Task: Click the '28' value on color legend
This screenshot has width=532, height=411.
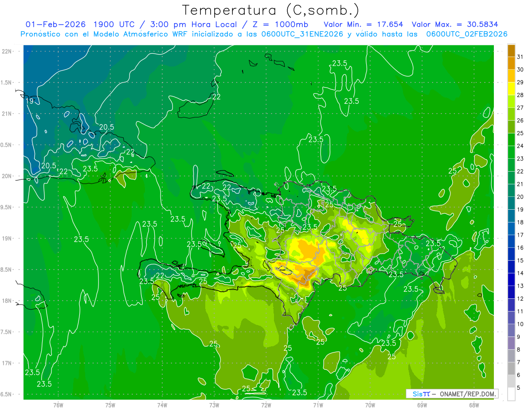Action: click(x=520, y=95)
